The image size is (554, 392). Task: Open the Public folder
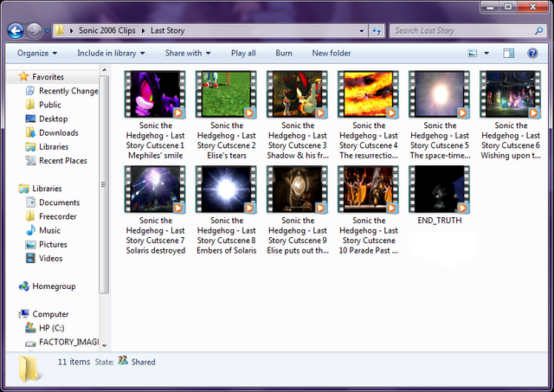[x=43, y=105]
